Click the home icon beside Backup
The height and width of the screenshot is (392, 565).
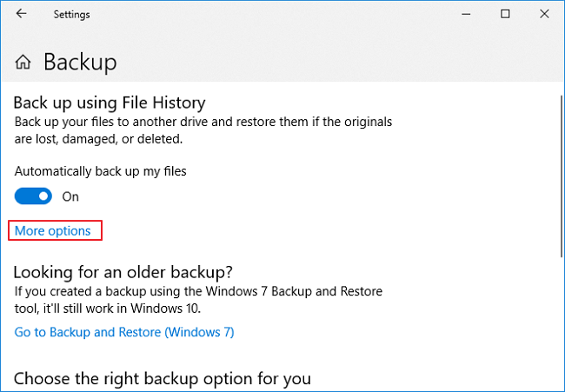click(x=24, y=63)
